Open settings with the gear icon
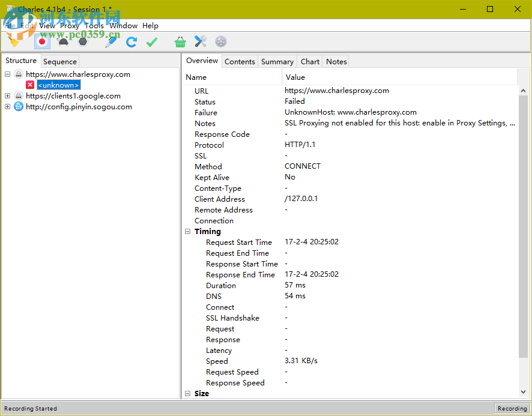 [219, 41]
